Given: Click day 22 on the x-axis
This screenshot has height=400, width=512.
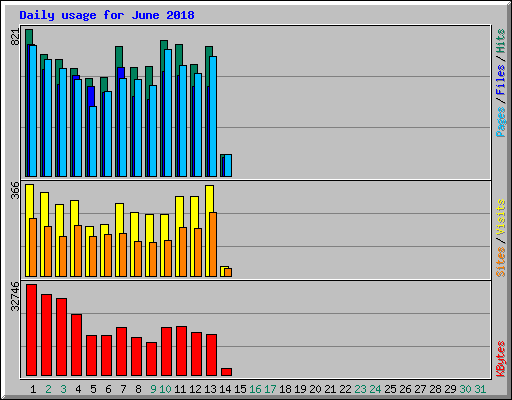Looking at the screenshot, I should [345, 389].
